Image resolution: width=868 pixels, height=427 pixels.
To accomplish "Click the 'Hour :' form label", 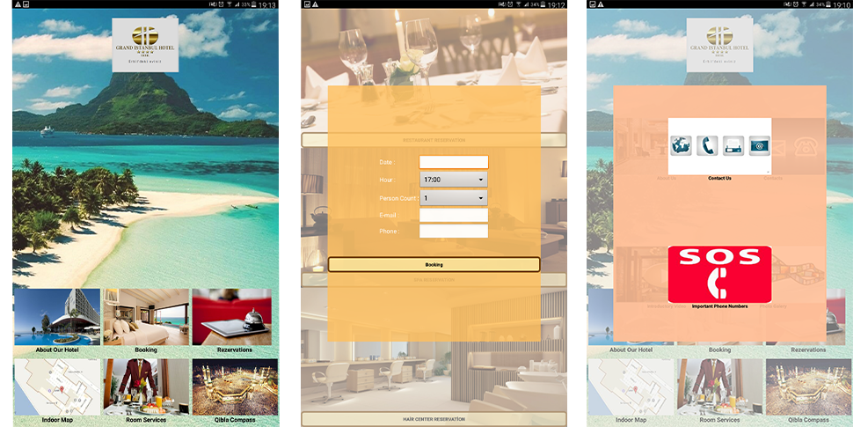I will tap(387, 180).
